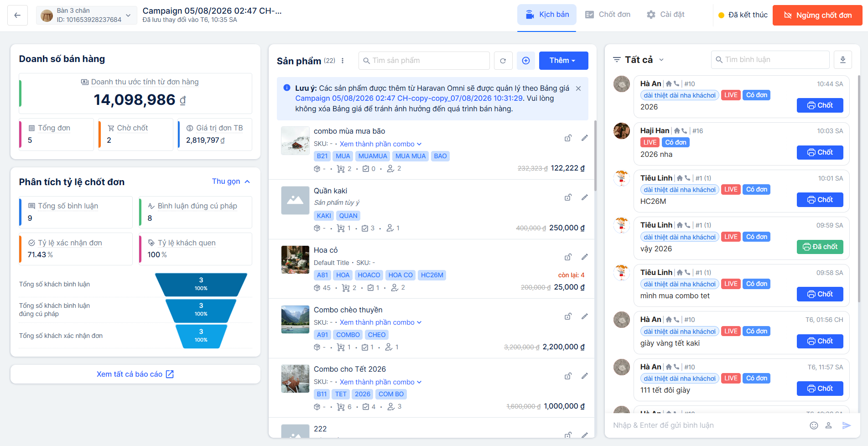Edit the Combo chèo thuyền product
Screen dimensions: 868x446
point(585,316)
